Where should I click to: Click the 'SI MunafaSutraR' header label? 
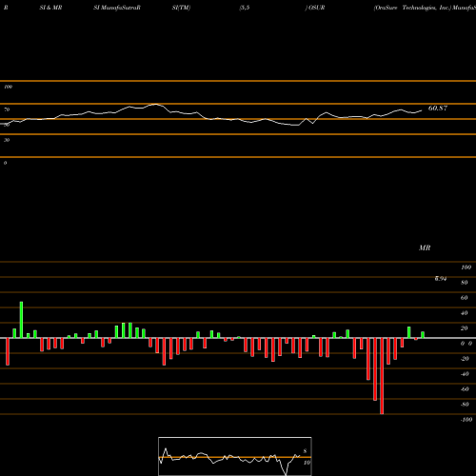click(117, 8)
